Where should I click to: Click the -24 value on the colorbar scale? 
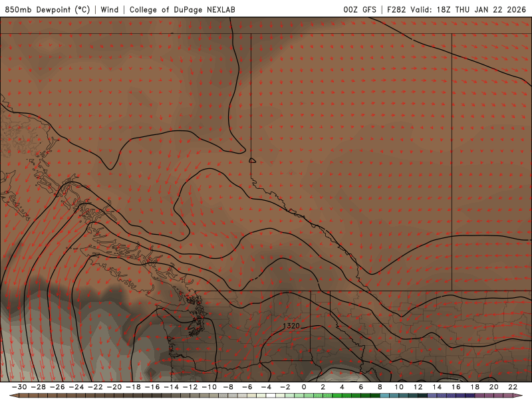76,387
